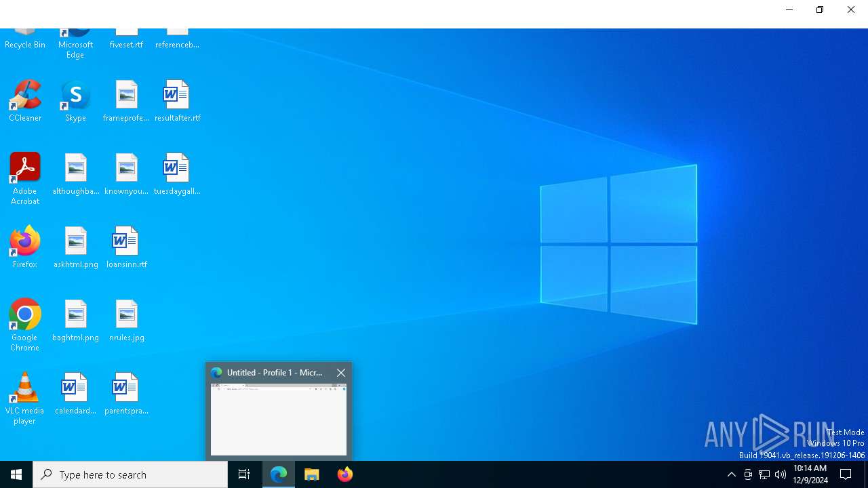Select the frameprofe... image file
The image size is (868, 488).
(x=126, y=101)
